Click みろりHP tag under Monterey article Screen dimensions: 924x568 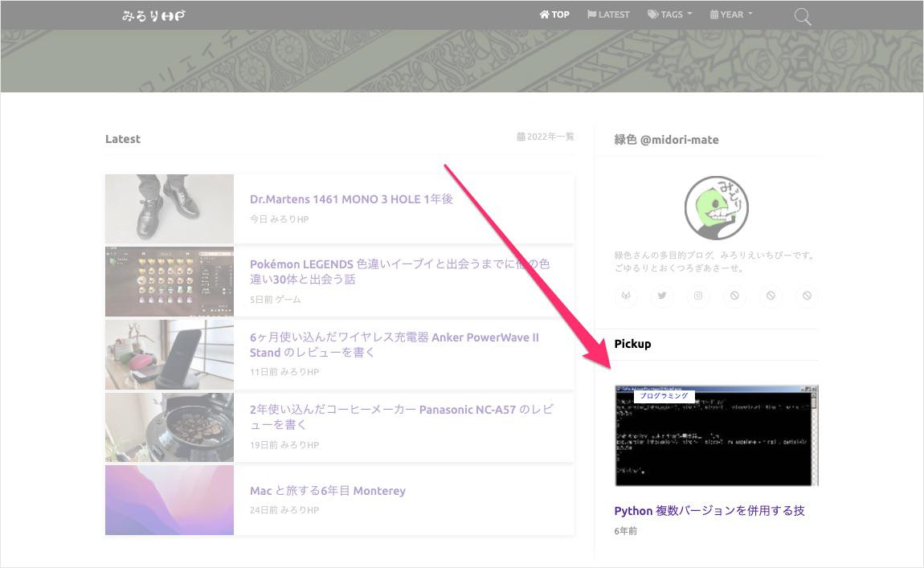[300, 510]
